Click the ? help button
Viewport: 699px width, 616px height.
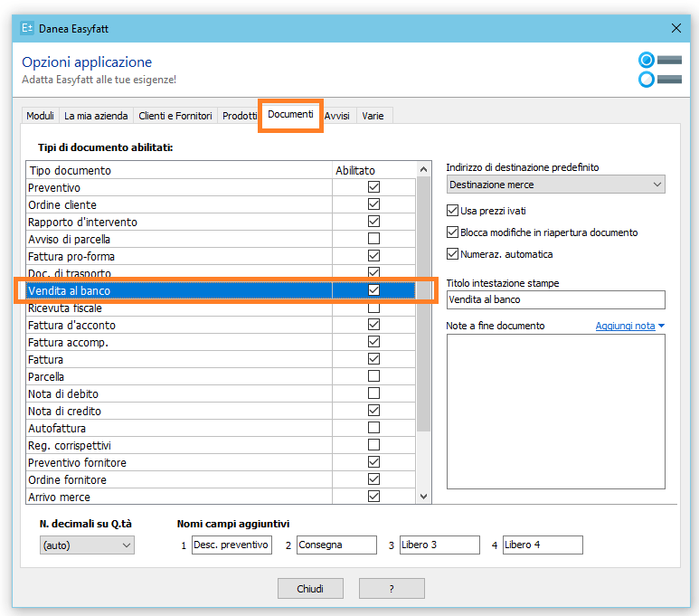(392, 589)
